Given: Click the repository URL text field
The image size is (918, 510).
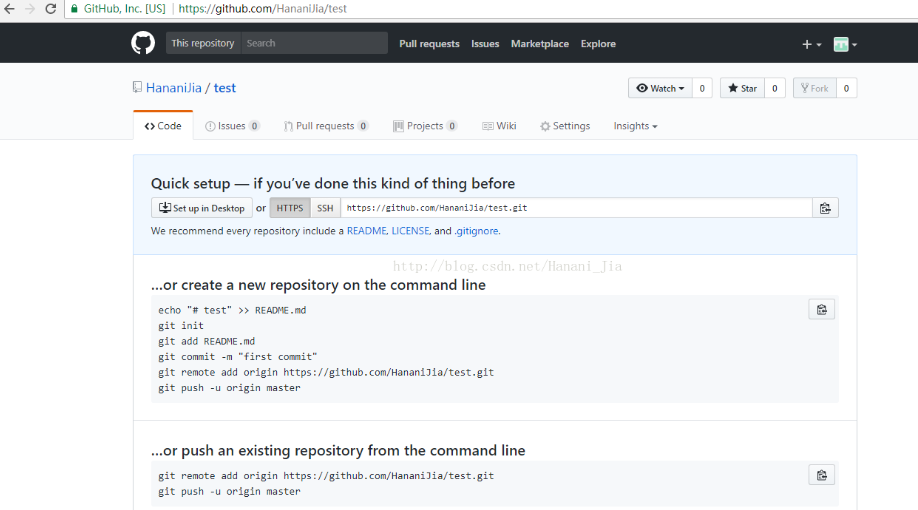Looking at the screenshot, I should point(577,208).
